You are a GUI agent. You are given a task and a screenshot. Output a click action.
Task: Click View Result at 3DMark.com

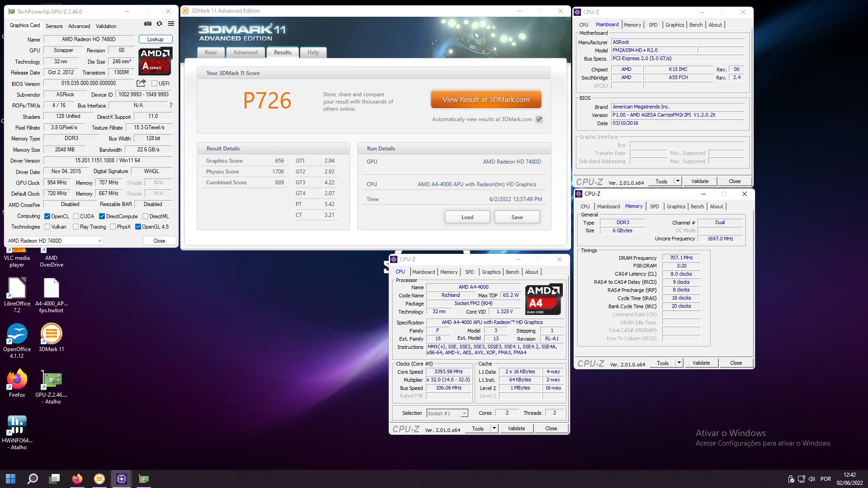click(x=486, y=100)
